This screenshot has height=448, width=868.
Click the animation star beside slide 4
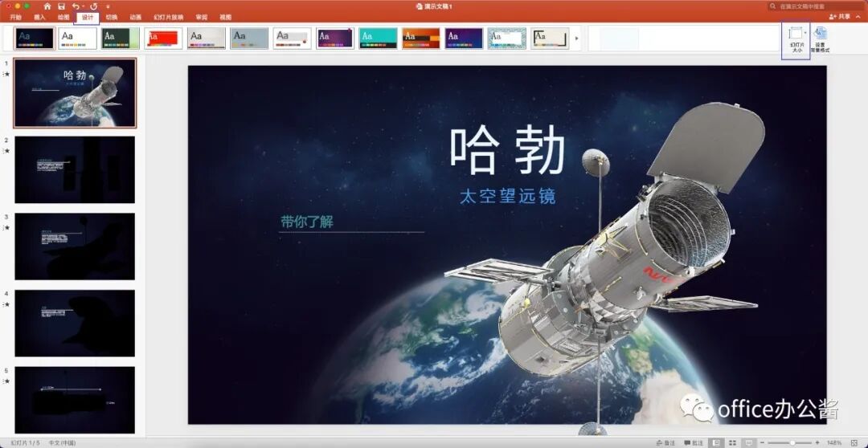6,304
